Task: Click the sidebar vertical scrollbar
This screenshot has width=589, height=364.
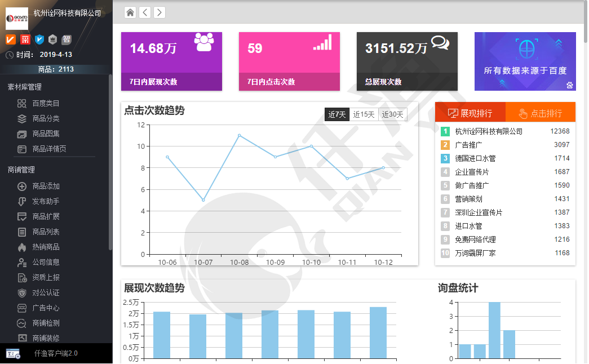Action: coord(110,162)
